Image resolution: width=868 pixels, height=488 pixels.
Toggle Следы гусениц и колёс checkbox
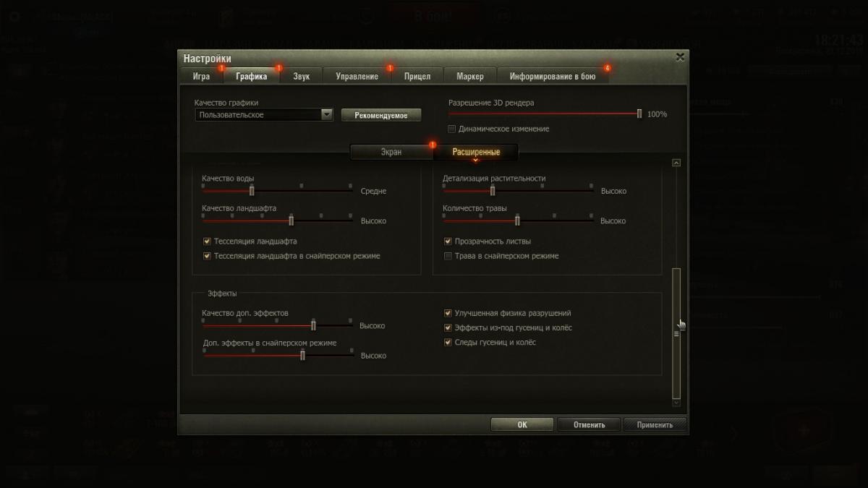pos(448,343)
